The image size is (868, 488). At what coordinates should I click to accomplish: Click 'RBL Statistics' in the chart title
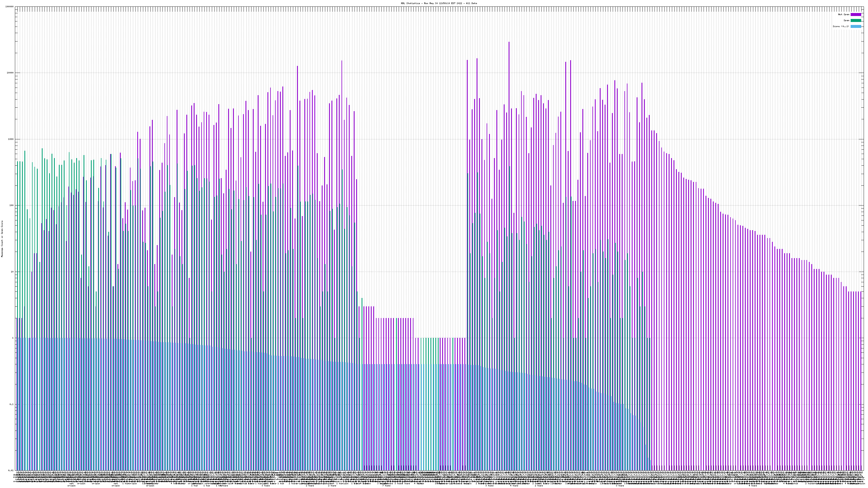(410, 3)
